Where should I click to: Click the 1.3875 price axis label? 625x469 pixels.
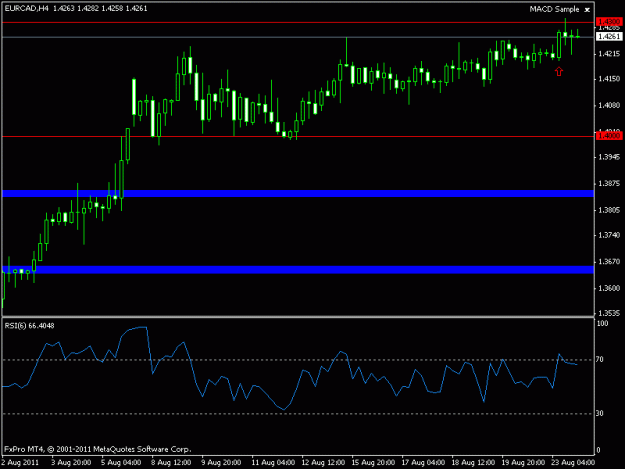[x=609, y=184]
